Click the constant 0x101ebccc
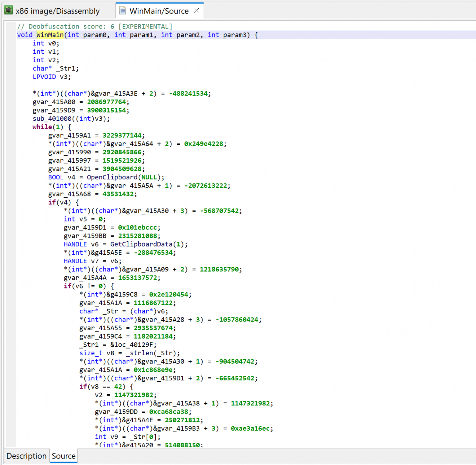This screenshot has height=465, width=476. [137, 227]
